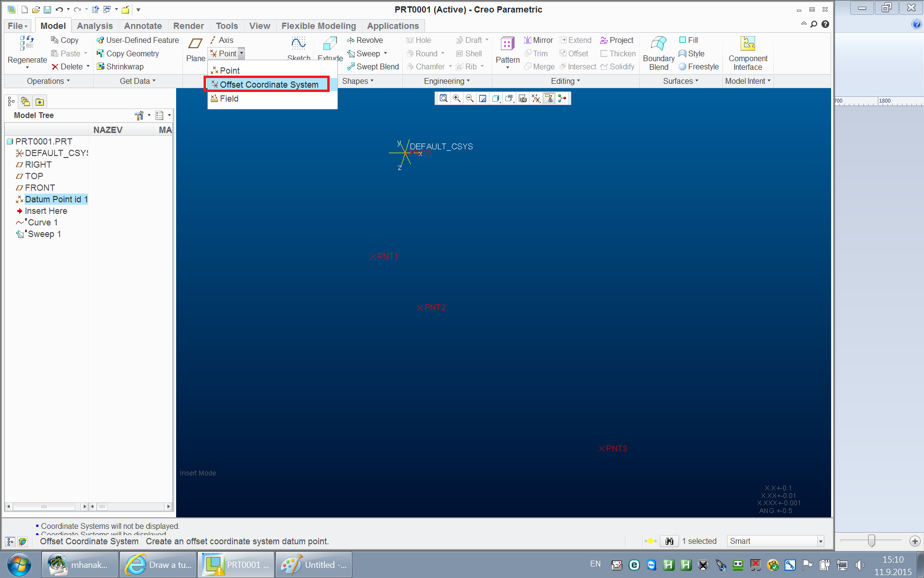Expand the Editing group dropdown
Viewport: 924px width, 578px height.
tap(565, 81)
